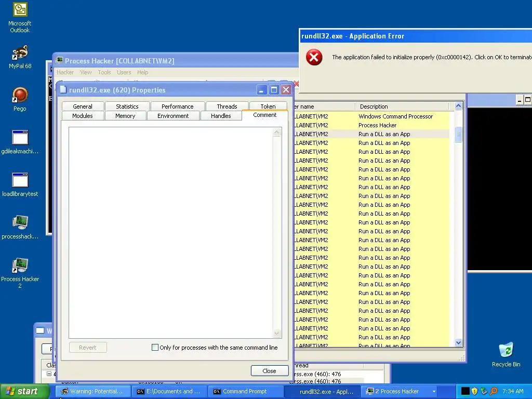This screenshot has height=399, width=532.
Task: Open the View menu in Process Hacker
Action: (86, 72)
